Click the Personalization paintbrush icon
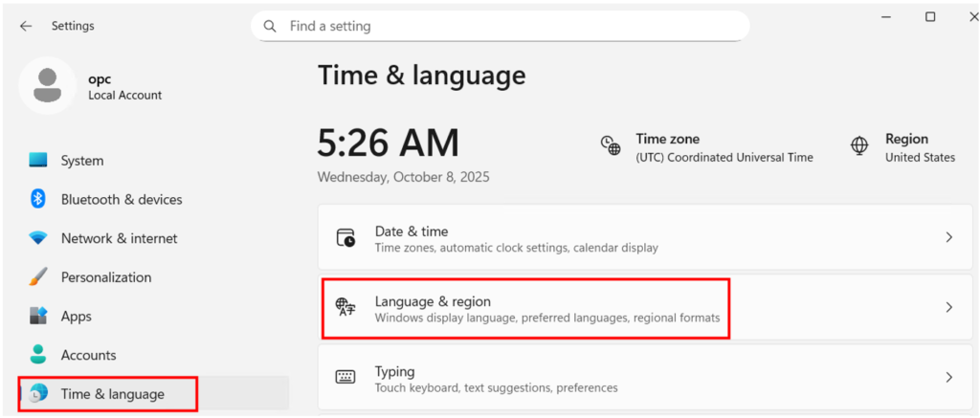Viewport: 980px width, 418px height. [x=38, y=277]
